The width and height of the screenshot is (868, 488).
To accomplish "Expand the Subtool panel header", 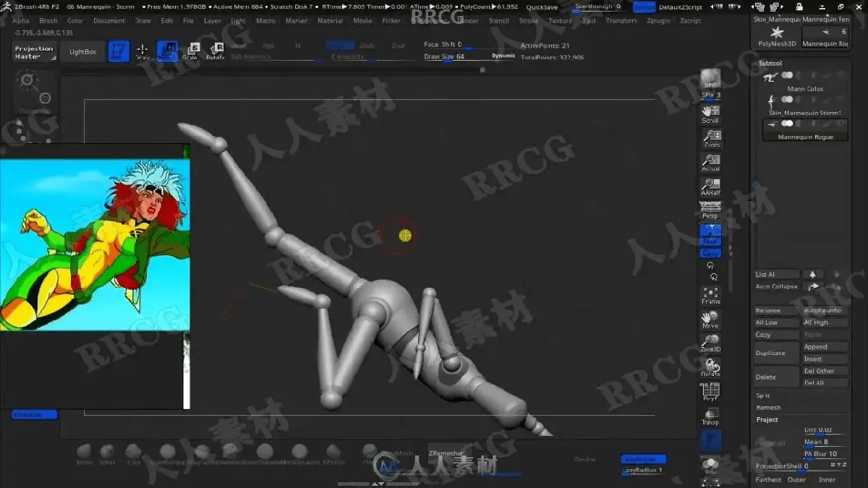I will point(770,64).
